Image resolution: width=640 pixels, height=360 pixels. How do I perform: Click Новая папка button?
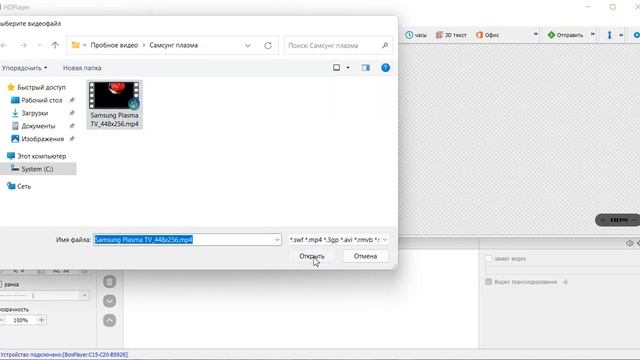[82, 68]
